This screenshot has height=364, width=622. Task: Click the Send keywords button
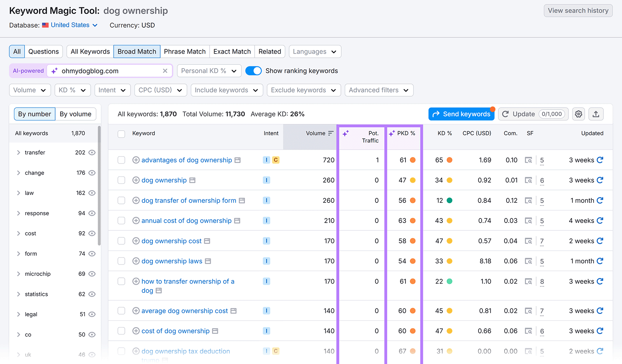pyautogui.click(x=461, y=114)
